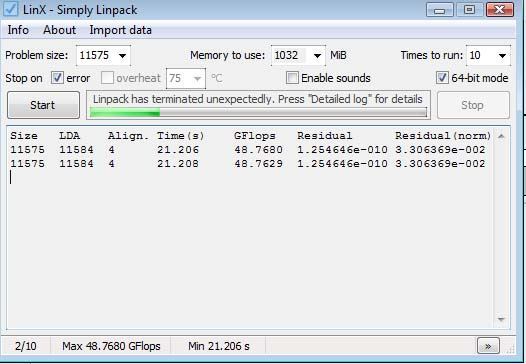Open the overheat temperature dropdown showing 75
The width and height of the screenshot is (526, 364).
tap(198, 79)
